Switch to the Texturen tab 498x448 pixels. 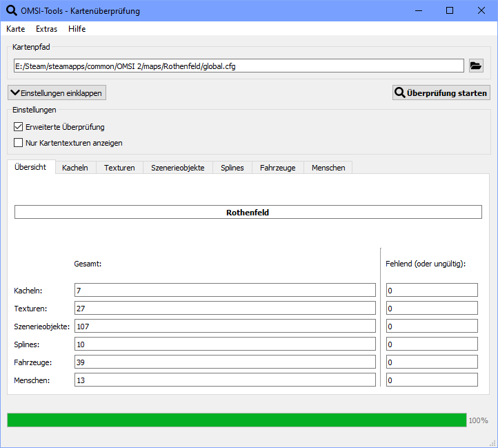(119, 168)
